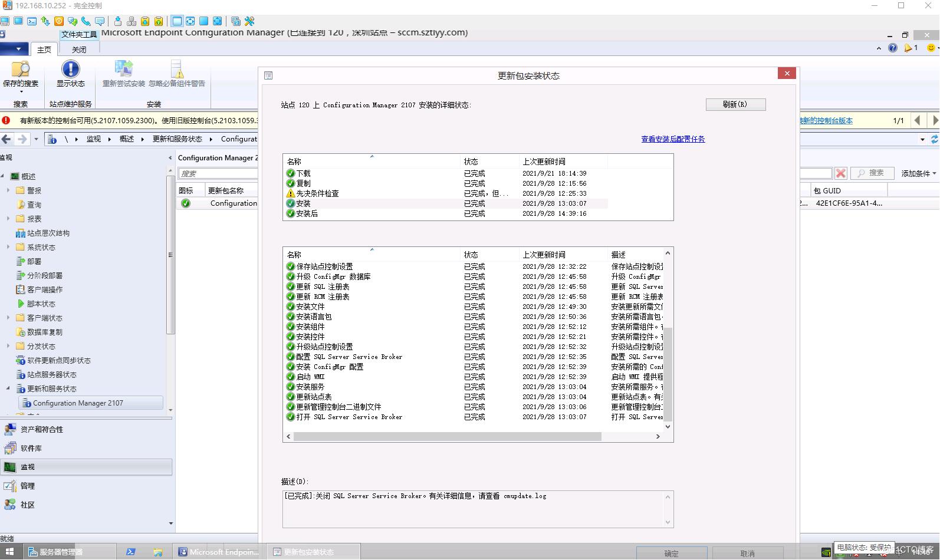940x560 pixels.
Task: Click the smiley feedback icon
Action: tap(931, 48)
